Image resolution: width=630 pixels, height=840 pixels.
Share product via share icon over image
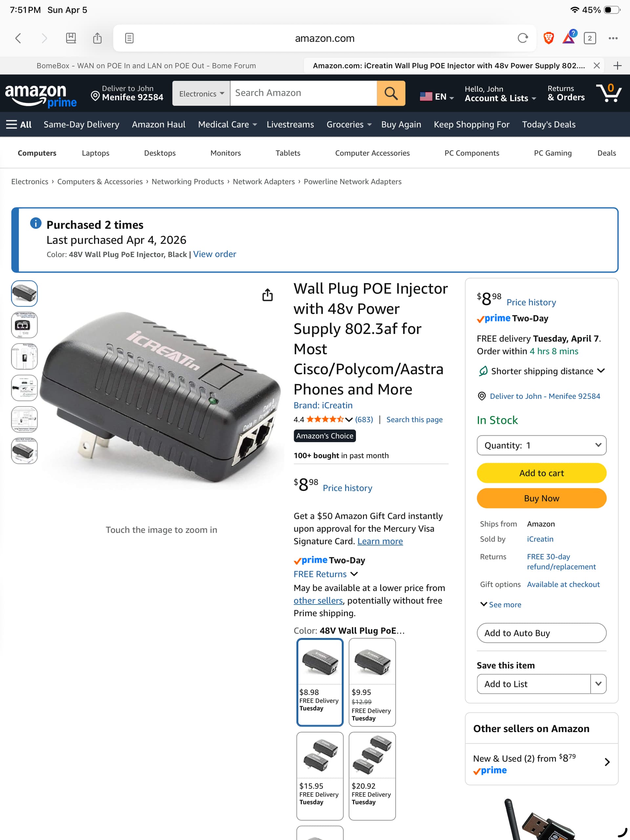click(267, 295)
